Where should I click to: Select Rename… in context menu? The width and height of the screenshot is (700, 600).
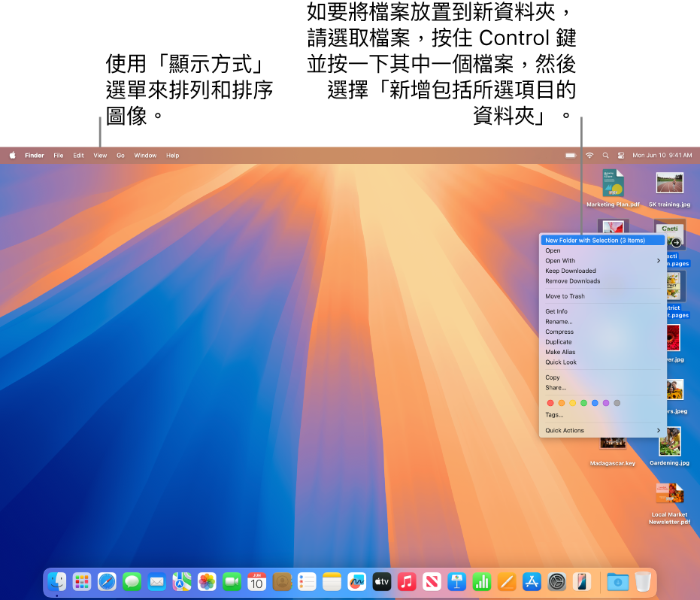tap(603, 322)
